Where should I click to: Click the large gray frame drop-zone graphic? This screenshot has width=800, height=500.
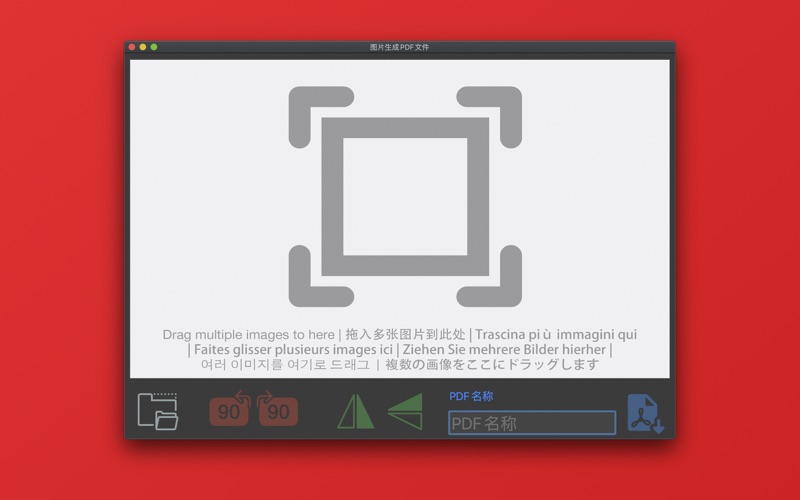[x=405, y=196]
